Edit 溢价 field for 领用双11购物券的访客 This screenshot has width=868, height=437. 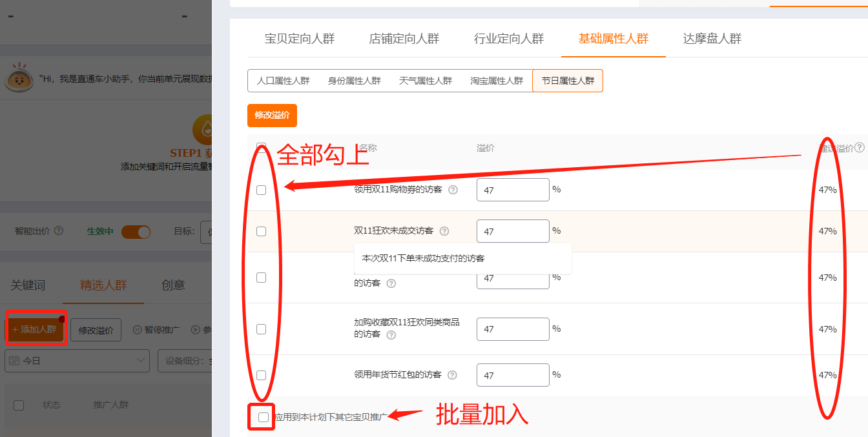pyautogui.click(x=513, y=190)
